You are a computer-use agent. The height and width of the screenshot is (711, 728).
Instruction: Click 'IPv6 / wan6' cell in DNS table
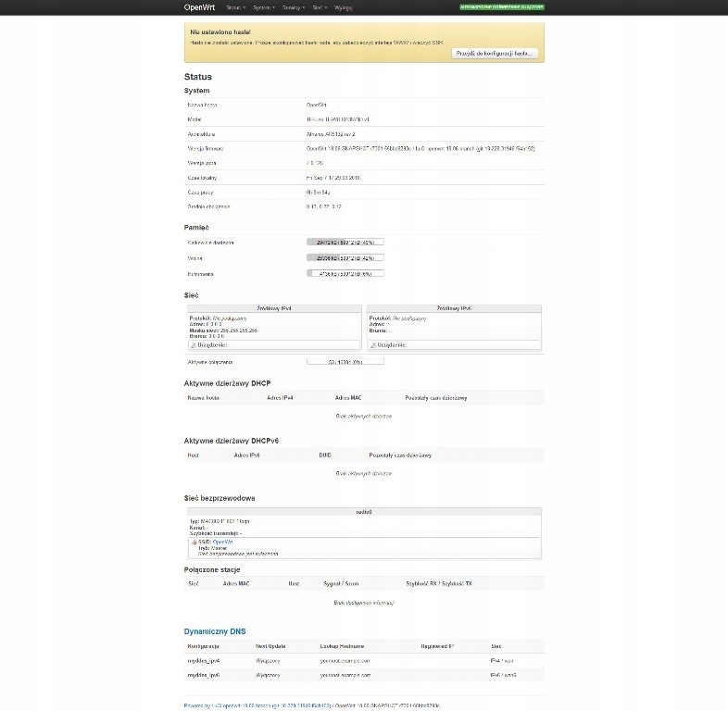click(503, 675)
